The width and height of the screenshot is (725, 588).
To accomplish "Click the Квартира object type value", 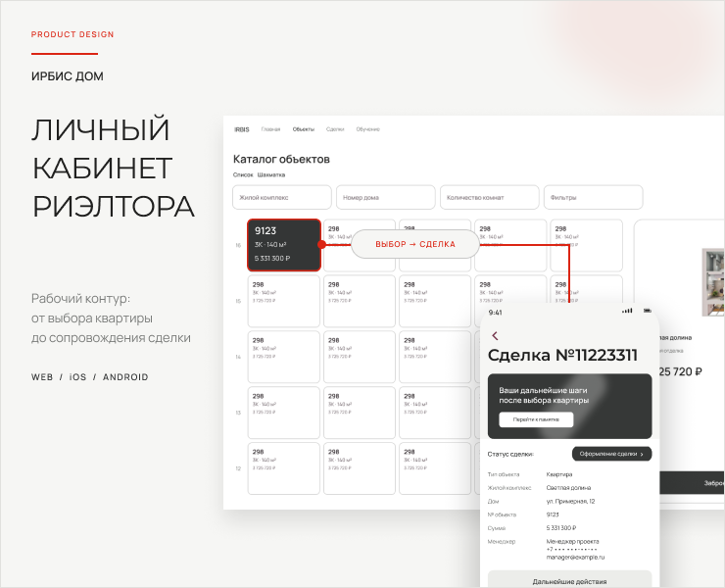I will pos(559,474).
